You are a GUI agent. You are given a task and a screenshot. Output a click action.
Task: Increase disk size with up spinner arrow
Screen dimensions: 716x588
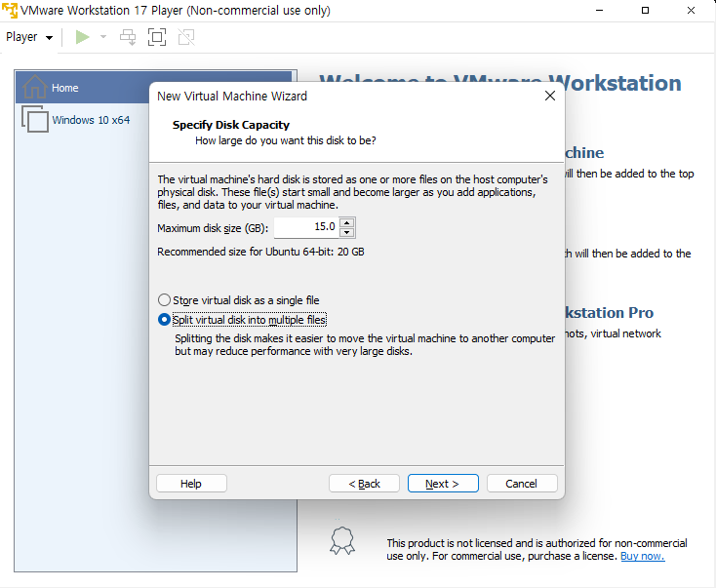pos(347,222)
